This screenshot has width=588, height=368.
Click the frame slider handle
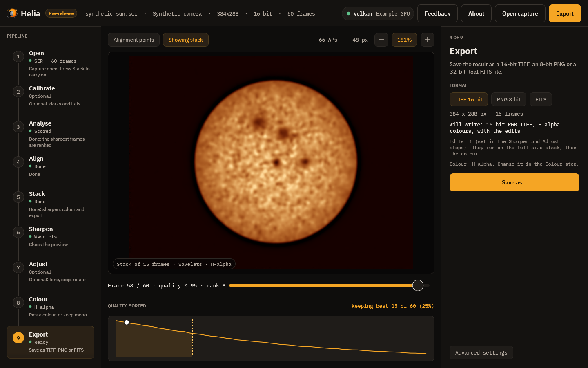(418, 285)
